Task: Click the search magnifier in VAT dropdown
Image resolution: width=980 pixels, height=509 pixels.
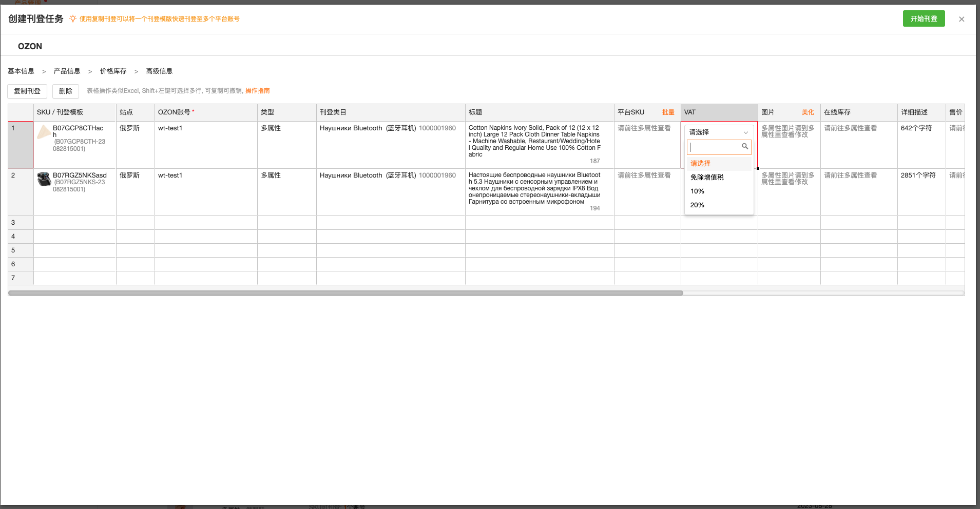Action: (744, 147)
